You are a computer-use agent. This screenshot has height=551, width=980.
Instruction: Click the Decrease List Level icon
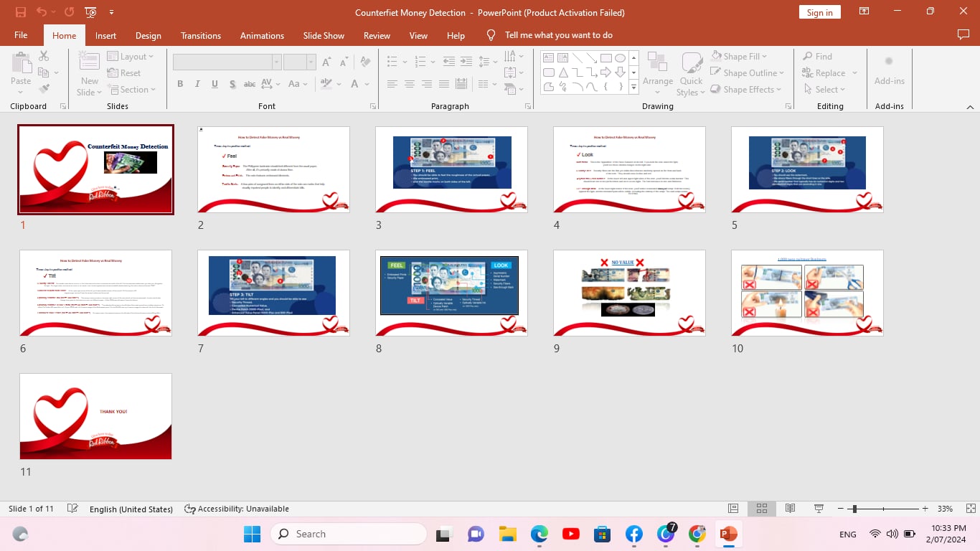point(449,62)
